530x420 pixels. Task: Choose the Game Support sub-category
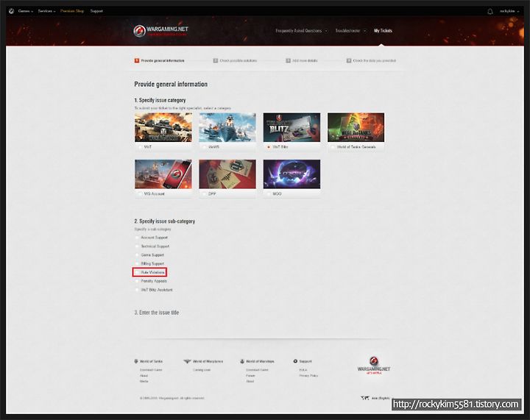pyautogui.click(x=149, y=255)
